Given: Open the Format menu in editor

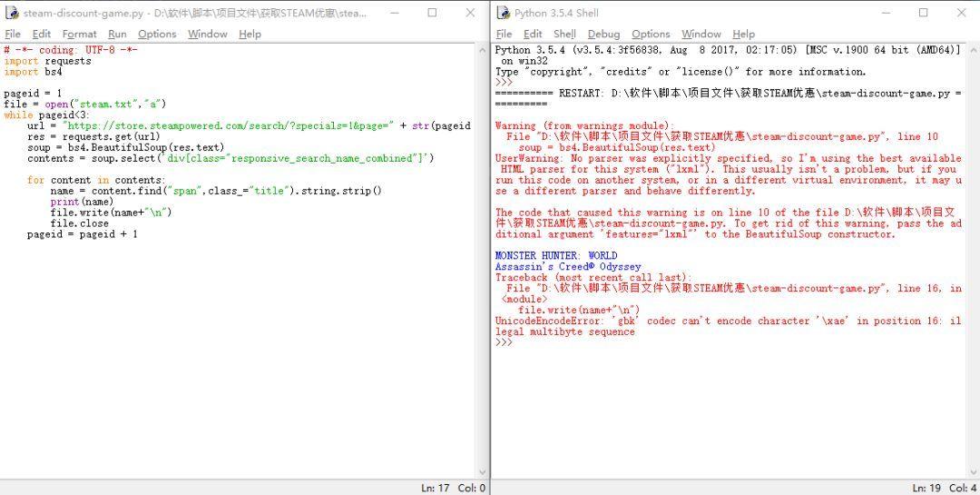Looking at the screenshot, I should 79,34.
